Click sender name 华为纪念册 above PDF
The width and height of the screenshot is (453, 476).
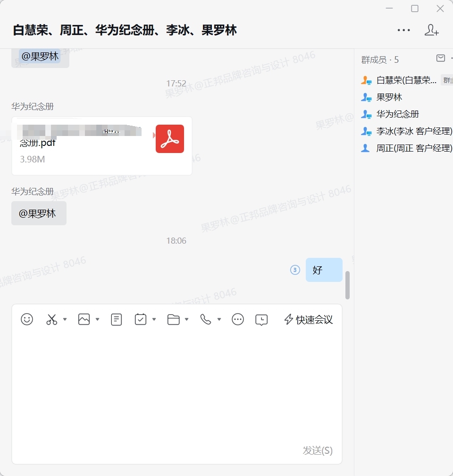click(x=33, y=107)
